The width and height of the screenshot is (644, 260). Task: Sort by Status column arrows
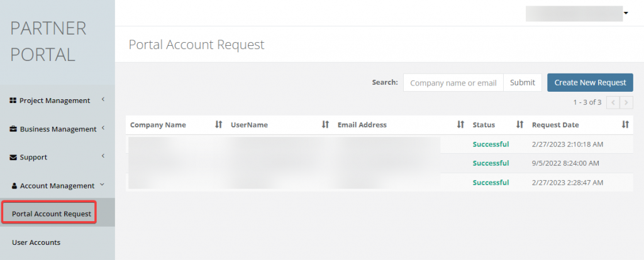(x=519, y=125)
